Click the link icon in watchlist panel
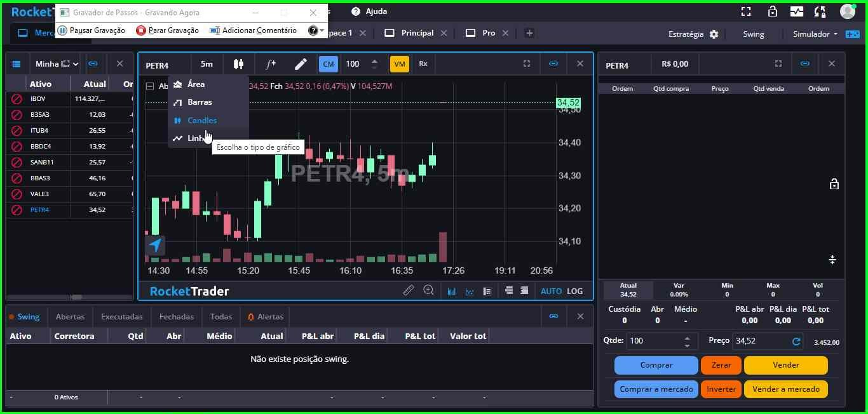The height and width of the screenshot is (414, 868). click(93, 63)
